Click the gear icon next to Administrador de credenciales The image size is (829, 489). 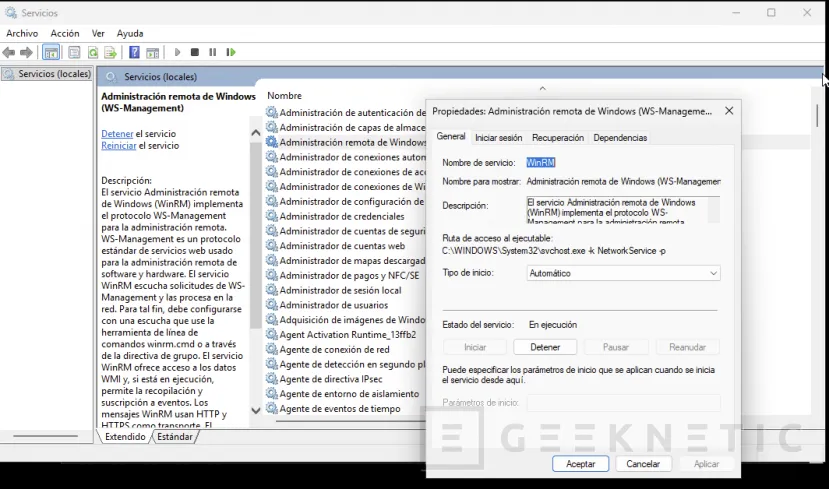(x=272, y=216)
